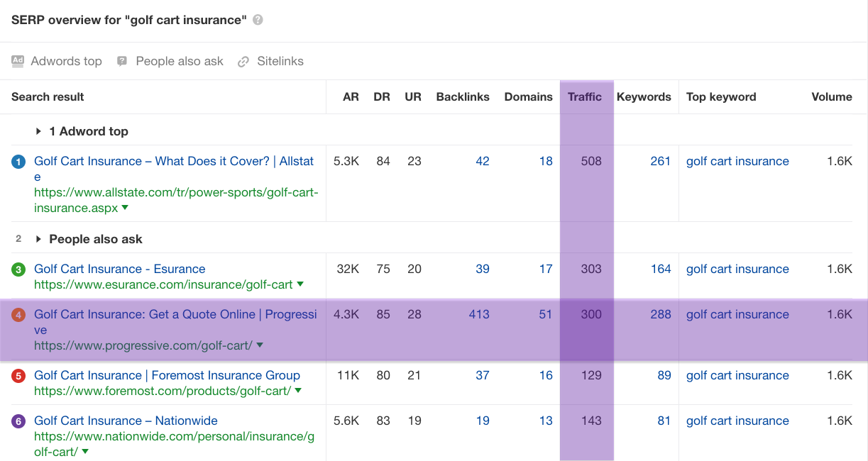Image resolution: width=868 pixels, height=461 pixels.
Task: Click the DR column header
Action: point(382,97)
